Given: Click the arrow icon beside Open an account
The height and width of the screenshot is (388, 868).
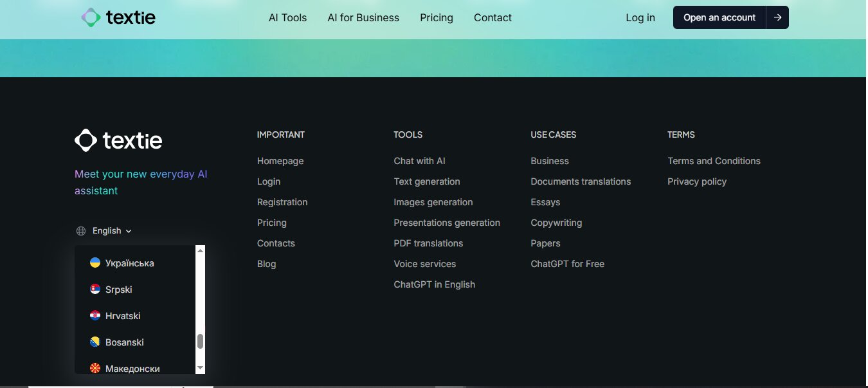Looking at the screenshot, I should pyautogui.click(x=777, y=17).
